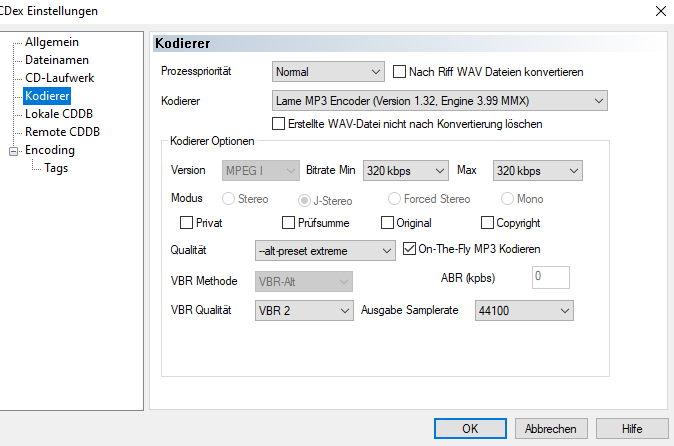This screenshot has height=446, width=674.
Task: Open Remote CDDB settings
Action: (62, 132)
